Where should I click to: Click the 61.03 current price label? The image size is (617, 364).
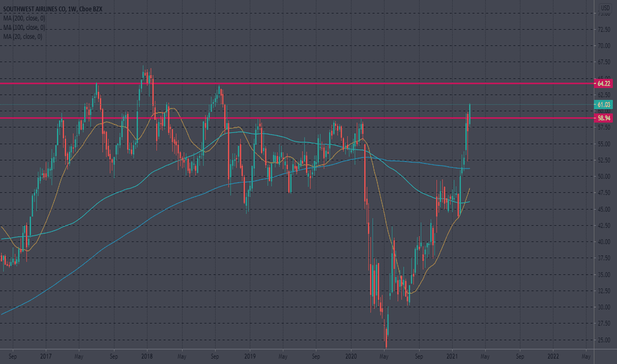[603, 105]
